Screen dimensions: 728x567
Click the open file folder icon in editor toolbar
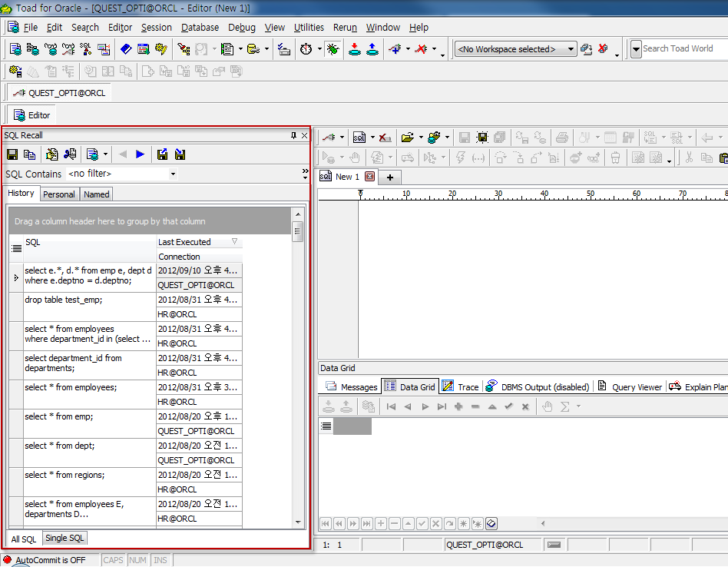pyautogui.click(x=406, y=138)
